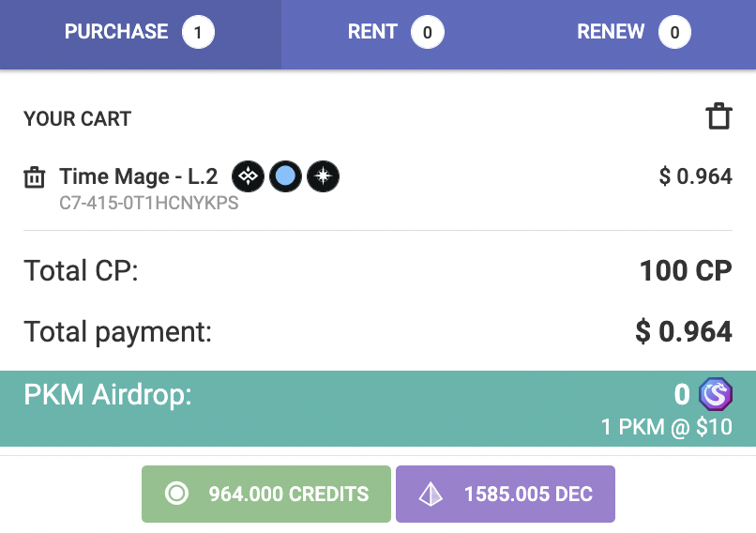Select the Time Mage - L.2 item name

pyautogui.click(x=139, y=176)
